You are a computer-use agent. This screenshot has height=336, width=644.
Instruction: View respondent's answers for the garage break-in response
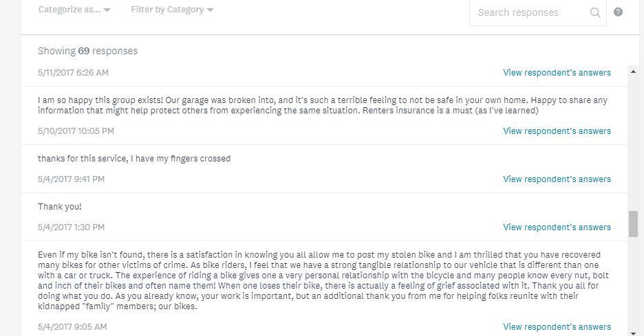557,131
